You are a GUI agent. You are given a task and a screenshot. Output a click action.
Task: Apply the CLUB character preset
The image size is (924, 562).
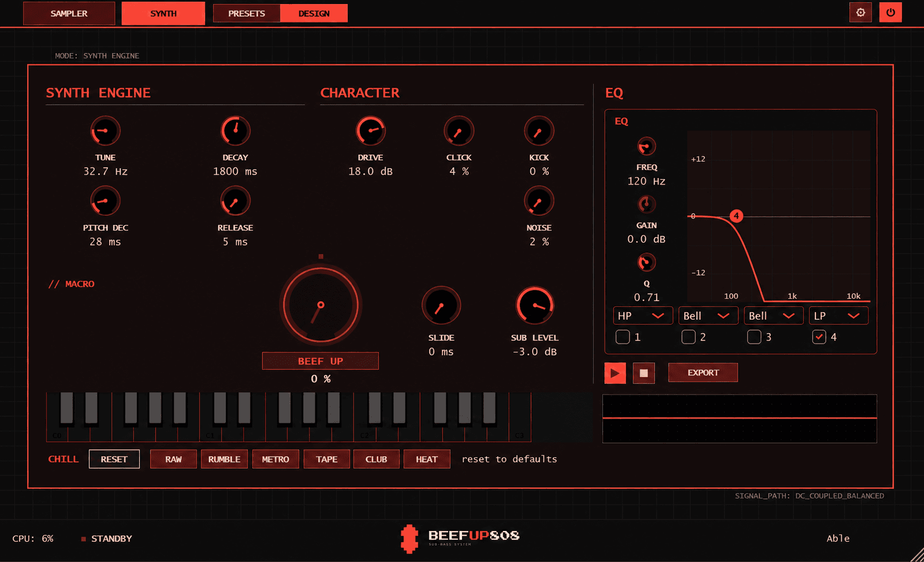click(376, 459)
